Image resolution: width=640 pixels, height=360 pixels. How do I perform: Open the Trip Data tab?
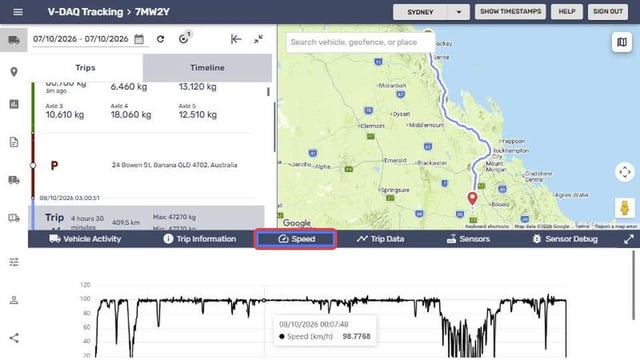click(x=380, y=239)
